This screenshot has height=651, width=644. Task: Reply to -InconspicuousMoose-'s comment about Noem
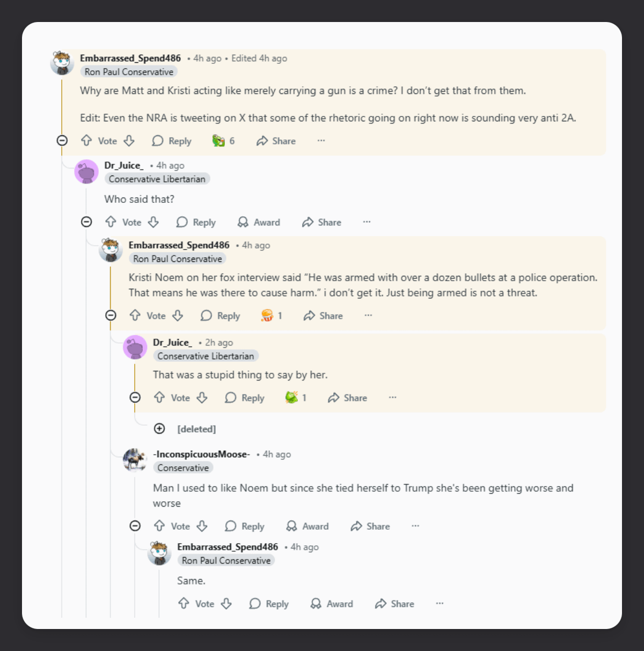point(245,526)
